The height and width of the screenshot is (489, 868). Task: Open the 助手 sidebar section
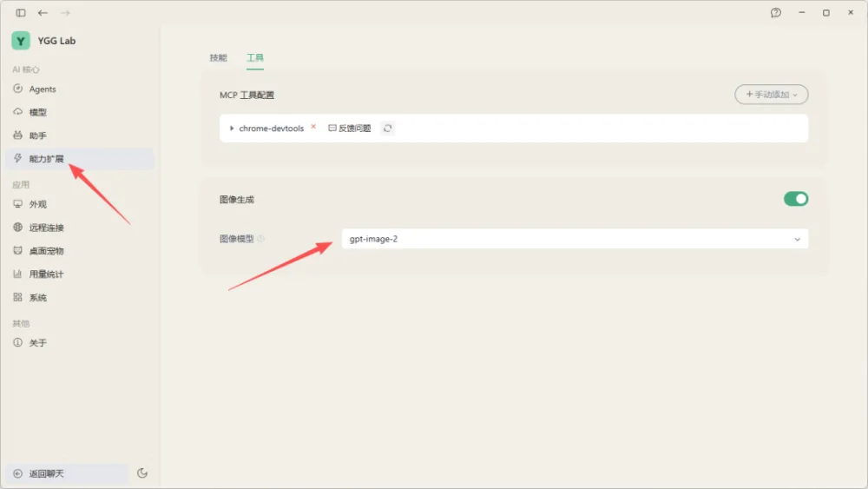(80, 135)
